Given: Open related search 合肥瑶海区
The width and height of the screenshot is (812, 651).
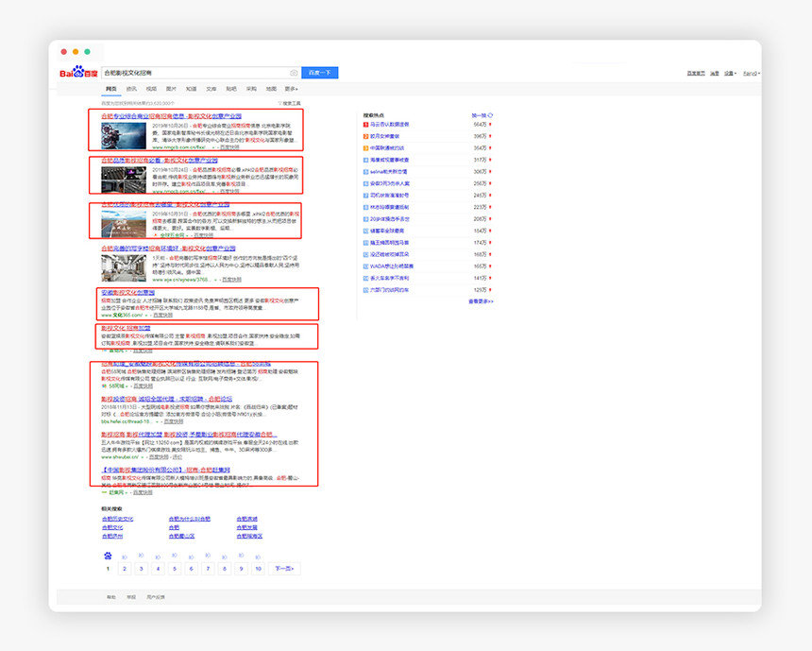Looking at the screenshot, I should click(x=249, y=536).
